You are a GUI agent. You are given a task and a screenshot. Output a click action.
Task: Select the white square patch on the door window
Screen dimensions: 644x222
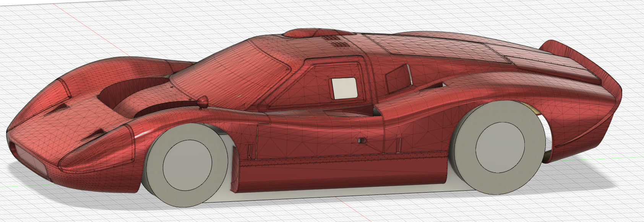click(344, 88)
